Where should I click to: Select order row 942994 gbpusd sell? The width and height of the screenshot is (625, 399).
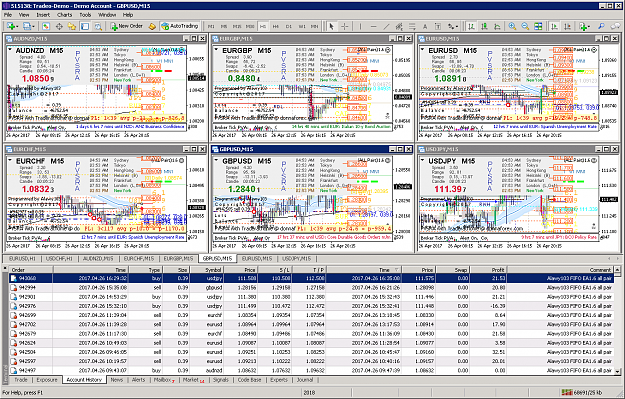pyautogui.click(x=311, y=287)
